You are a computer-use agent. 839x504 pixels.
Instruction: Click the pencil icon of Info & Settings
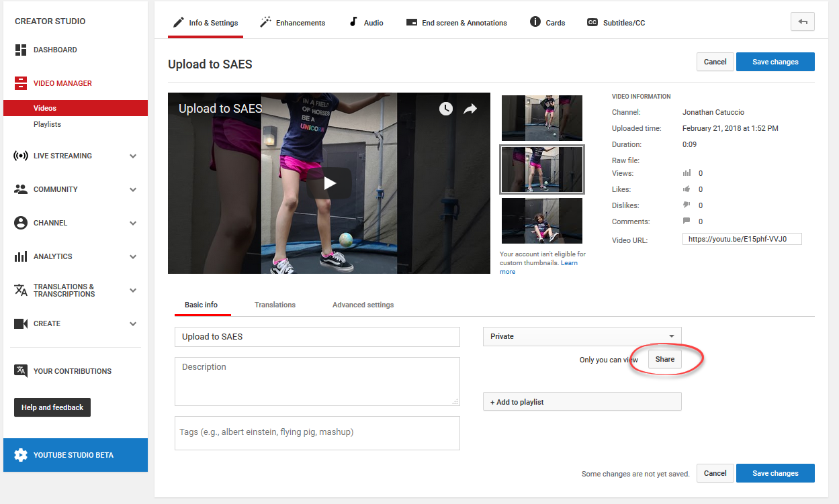[178, 22]
